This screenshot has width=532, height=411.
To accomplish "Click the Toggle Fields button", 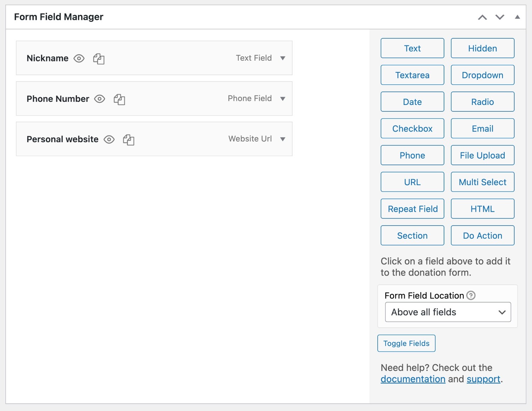I will [x=406, y=343].
